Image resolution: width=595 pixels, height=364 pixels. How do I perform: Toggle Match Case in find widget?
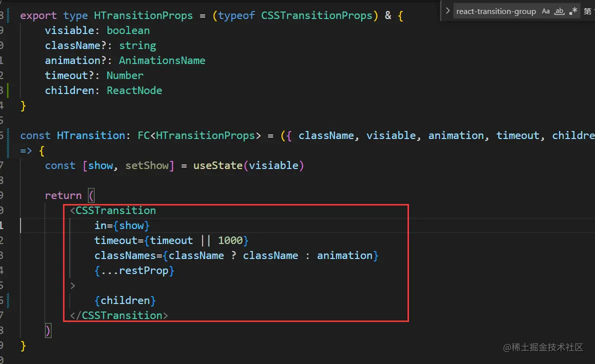coord(545,11)
